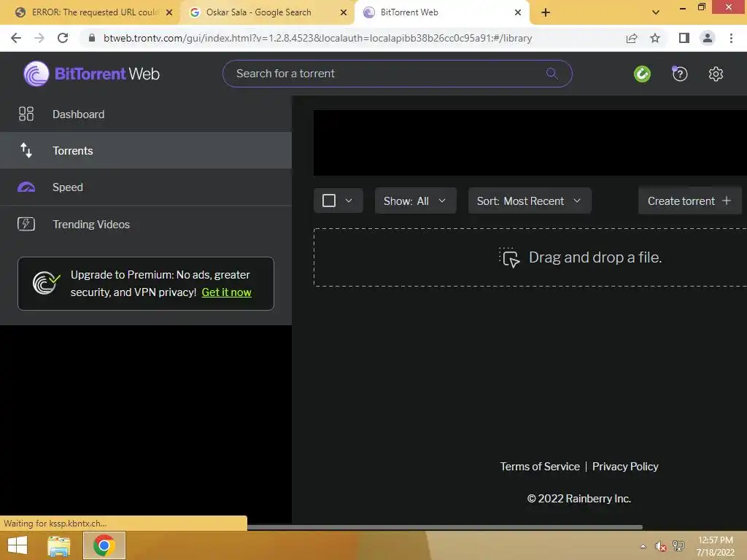Open the settings gear icon
This screenshot has width=747, height=560.
716,74
